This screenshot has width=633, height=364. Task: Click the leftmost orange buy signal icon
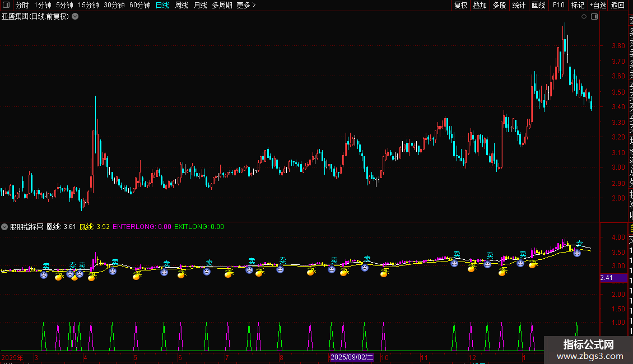pyautogui.click(x=59, y=277)
